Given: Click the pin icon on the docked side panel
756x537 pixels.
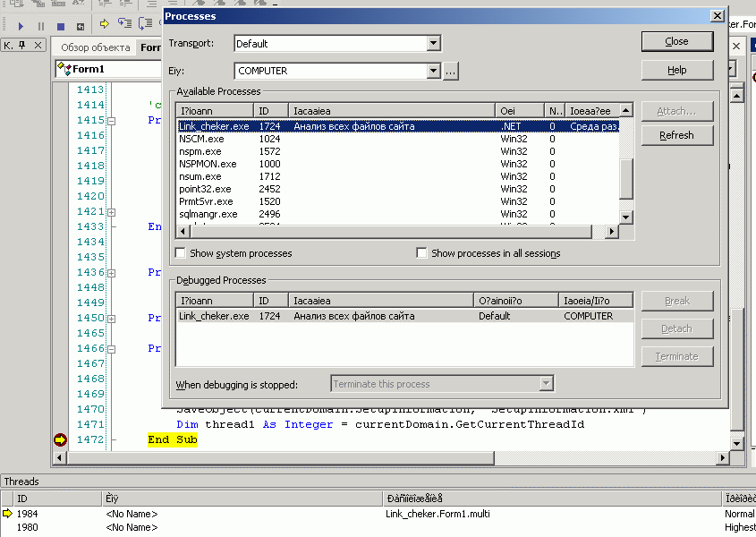Looking at the screenshot, I should [22, 46].
